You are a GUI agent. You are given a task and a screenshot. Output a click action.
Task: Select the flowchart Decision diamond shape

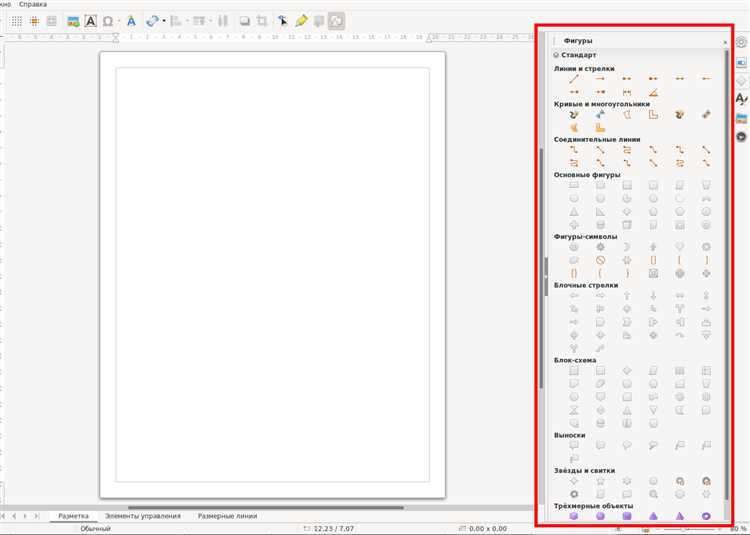click(x=627, y=371)
